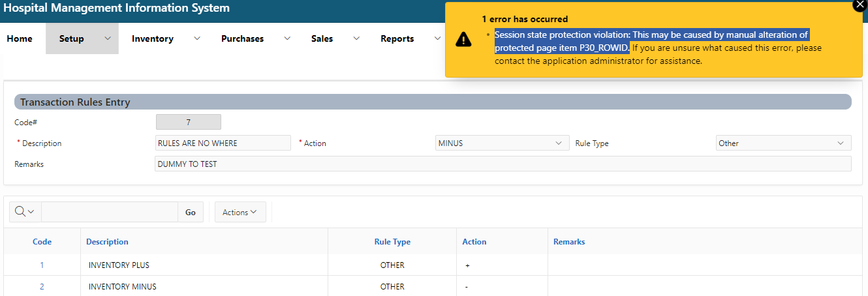Click the report search text box
Viewport: 868px width, 296px height.
109,212
